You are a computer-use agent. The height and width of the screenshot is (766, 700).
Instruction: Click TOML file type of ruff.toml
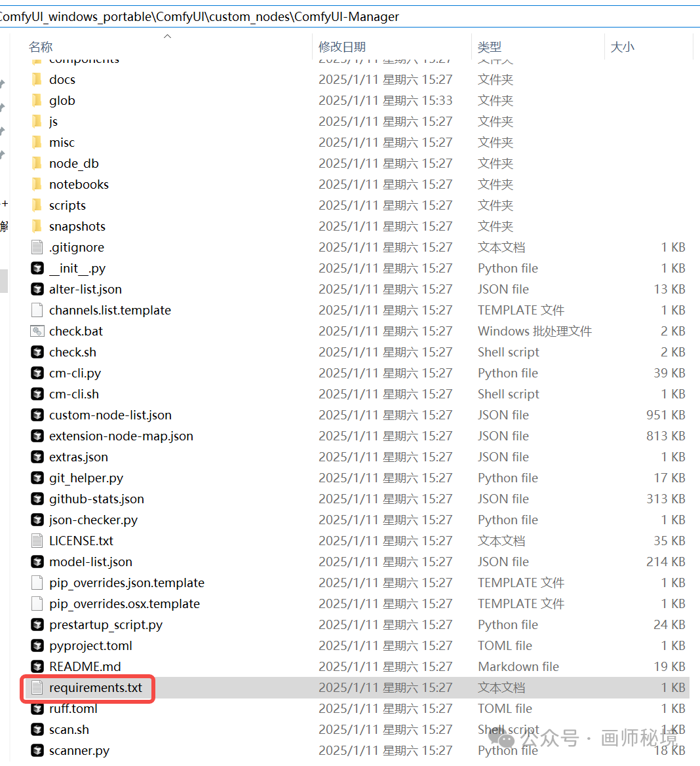click(x=505, y=709)
